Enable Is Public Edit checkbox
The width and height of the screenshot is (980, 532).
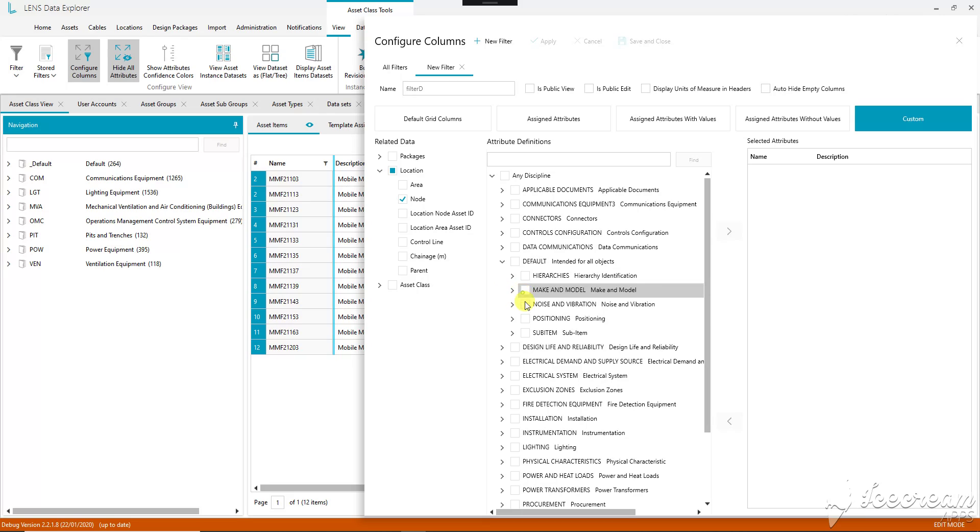click(x=589, y=88)
